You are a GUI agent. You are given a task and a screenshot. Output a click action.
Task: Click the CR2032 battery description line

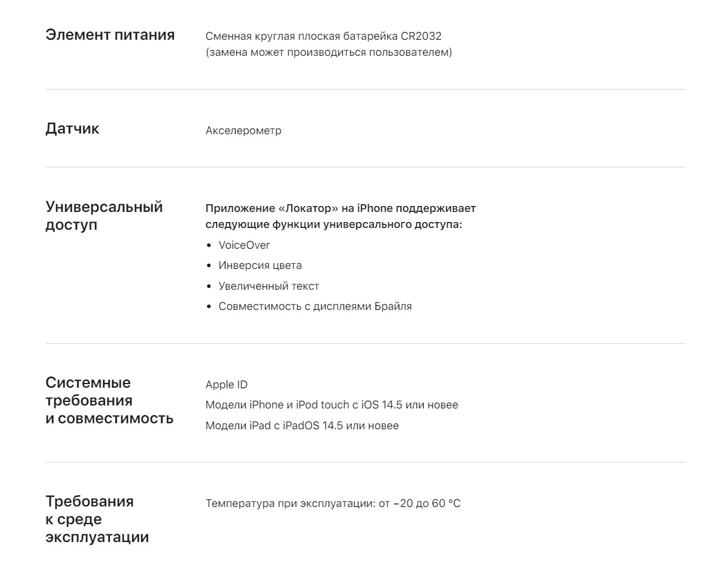click(x=323, y=36)
